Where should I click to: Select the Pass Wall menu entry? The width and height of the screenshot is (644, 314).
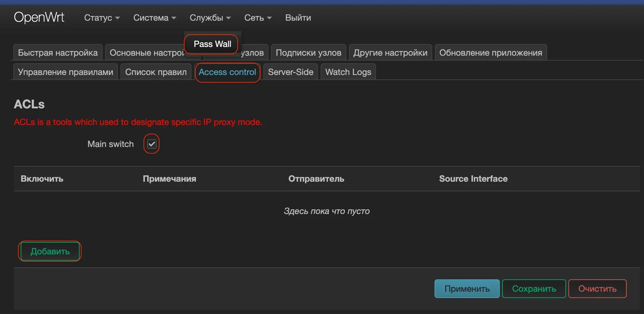212,44
